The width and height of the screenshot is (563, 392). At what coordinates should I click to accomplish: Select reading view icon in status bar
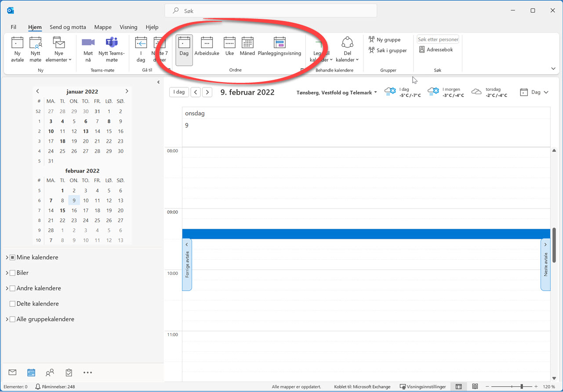(475, 387)
